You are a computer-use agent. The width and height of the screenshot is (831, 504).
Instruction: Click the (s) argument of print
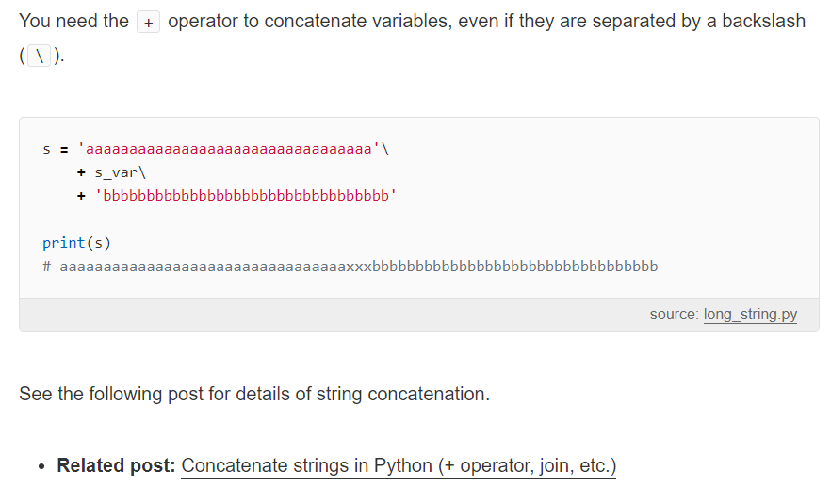[99, 243]
